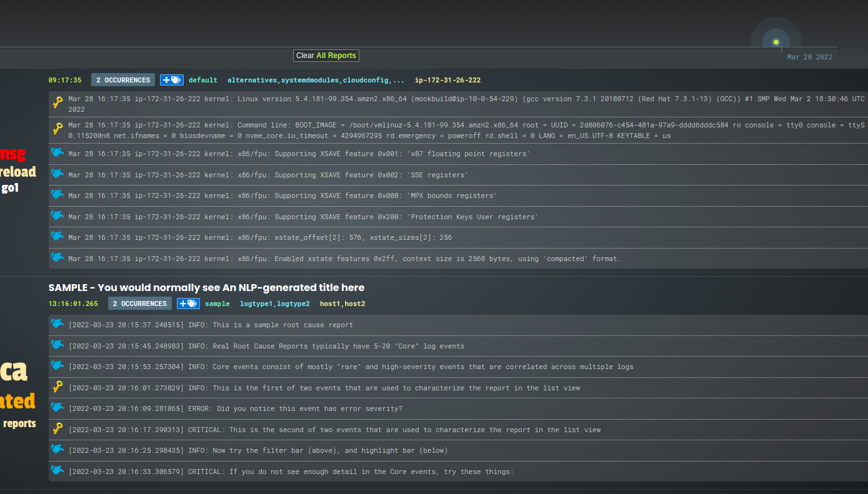Image resolution: width=868 pixels, height=494 pixels.
Task: Add tag to the default report
Action: (171, 80)
